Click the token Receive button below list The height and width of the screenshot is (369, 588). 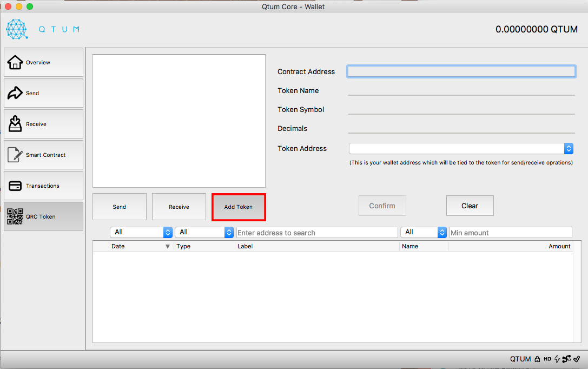point(179,207)
